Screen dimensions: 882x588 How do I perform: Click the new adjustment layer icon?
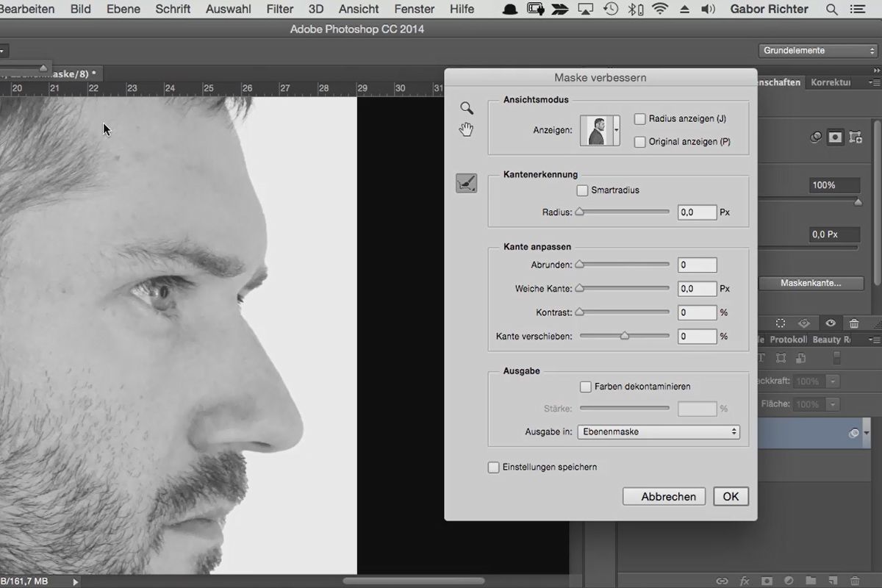pos(788,581)
